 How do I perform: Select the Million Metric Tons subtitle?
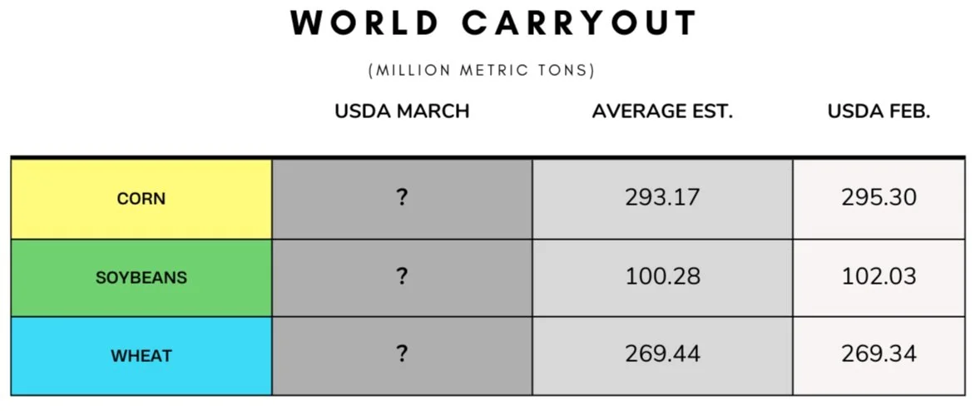click(x=481, y=71)
